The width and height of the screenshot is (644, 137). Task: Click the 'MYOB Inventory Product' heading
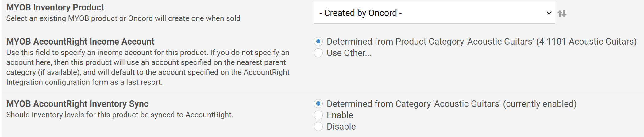pos(55,7)
